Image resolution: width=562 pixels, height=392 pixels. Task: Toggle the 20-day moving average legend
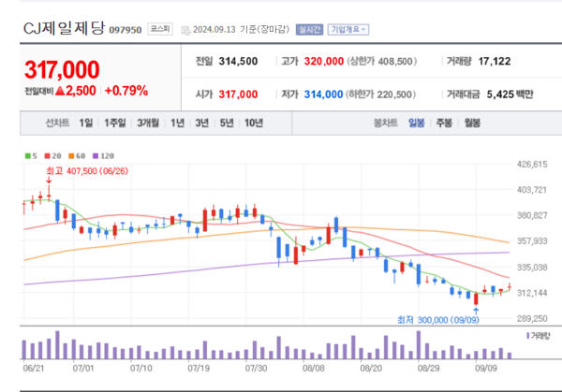[54, 155]
